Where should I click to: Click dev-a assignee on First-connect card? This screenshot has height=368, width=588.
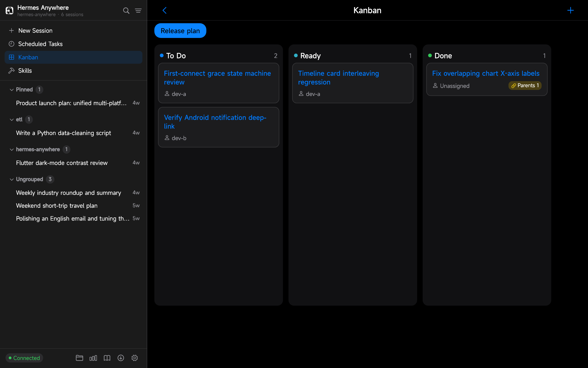pos(175,94)
